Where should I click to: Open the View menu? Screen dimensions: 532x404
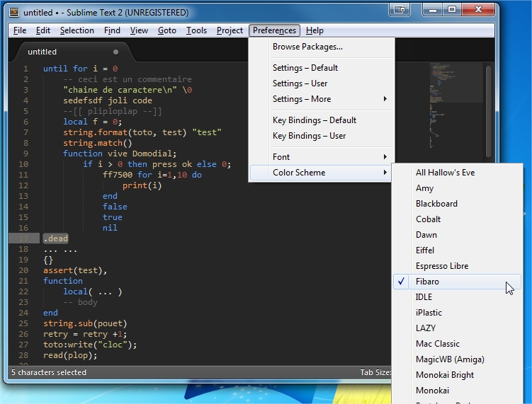pyautogui.click(x=139, y=30)
